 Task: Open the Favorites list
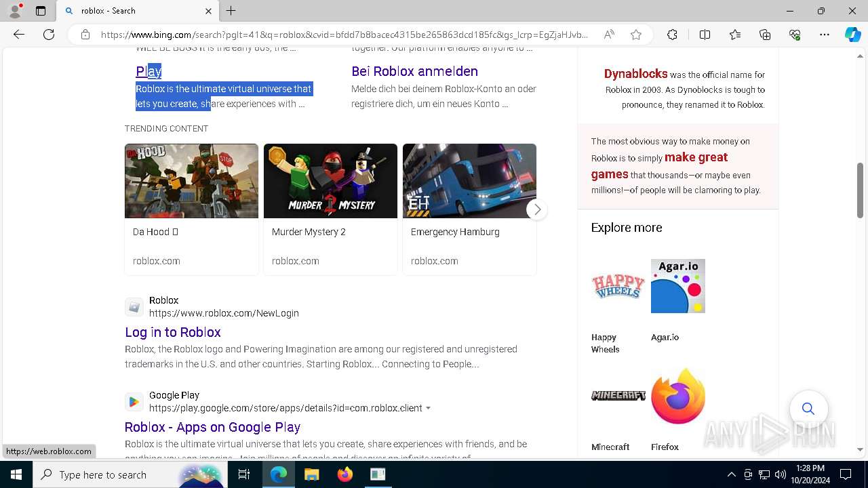735,35
